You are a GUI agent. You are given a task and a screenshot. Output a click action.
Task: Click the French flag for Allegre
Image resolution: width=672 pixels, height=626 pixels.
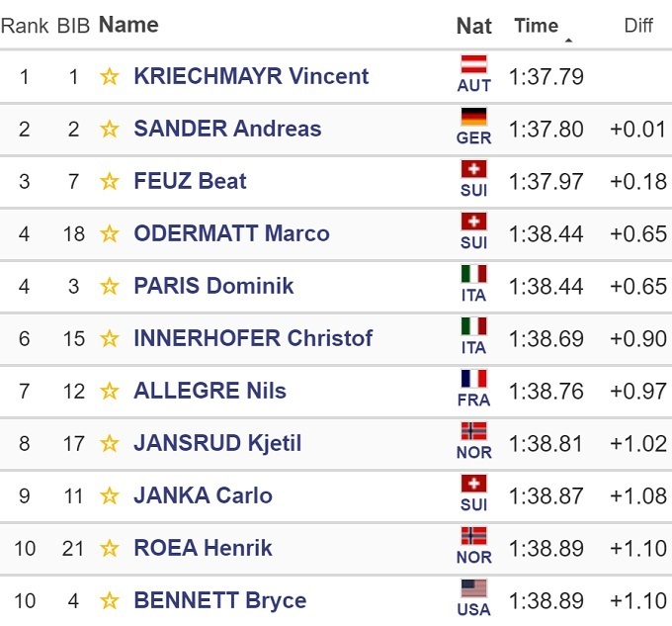point(474,380)
